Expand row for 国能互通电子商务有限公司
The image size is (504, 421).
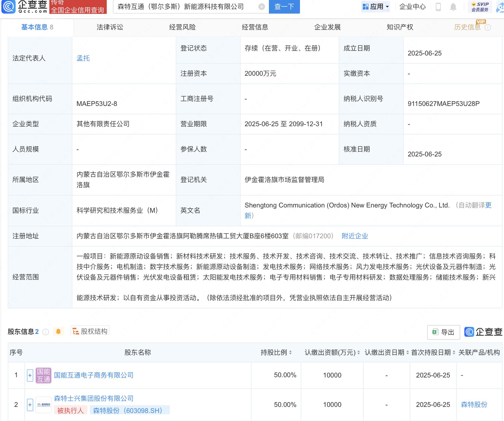coord(30,375)
